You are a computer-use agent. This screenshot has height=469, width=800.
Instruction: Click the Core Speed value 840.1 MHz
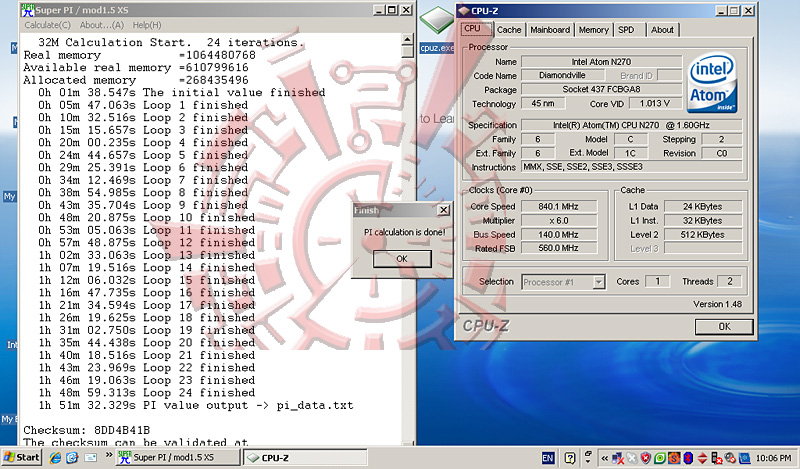coord(558,207)
